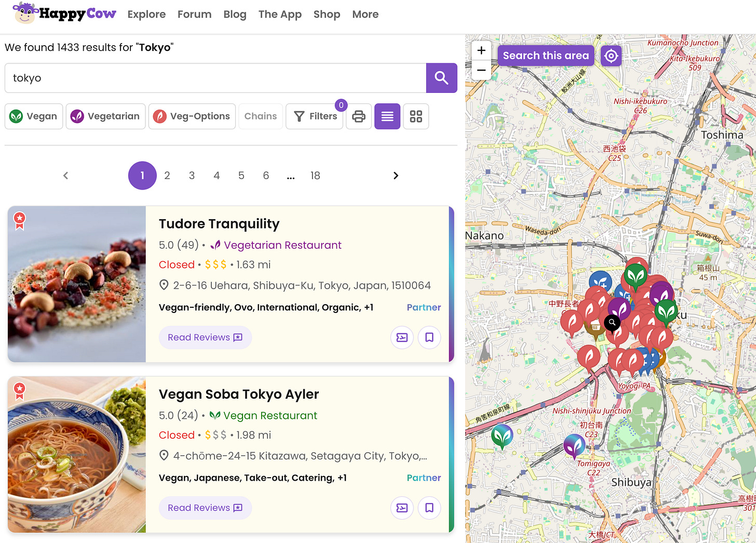
Task: Toggle the Vegan filter
Action: point(34,116)
